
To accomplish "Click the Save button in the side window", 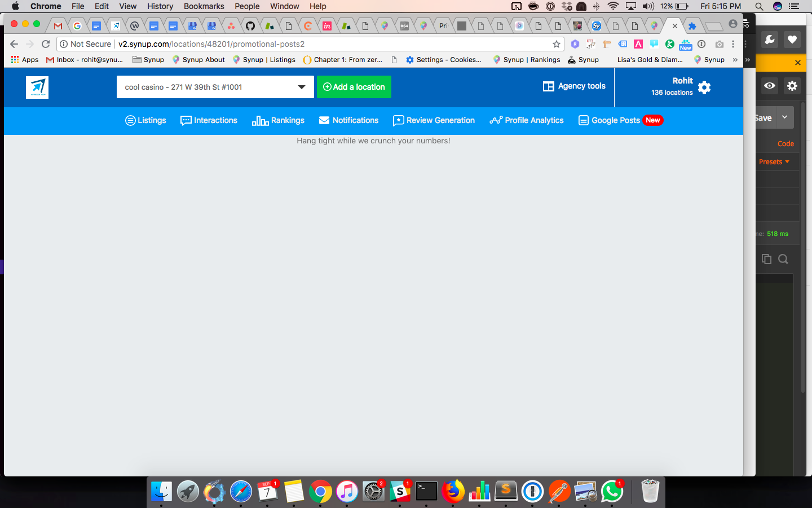I will 765,117.
